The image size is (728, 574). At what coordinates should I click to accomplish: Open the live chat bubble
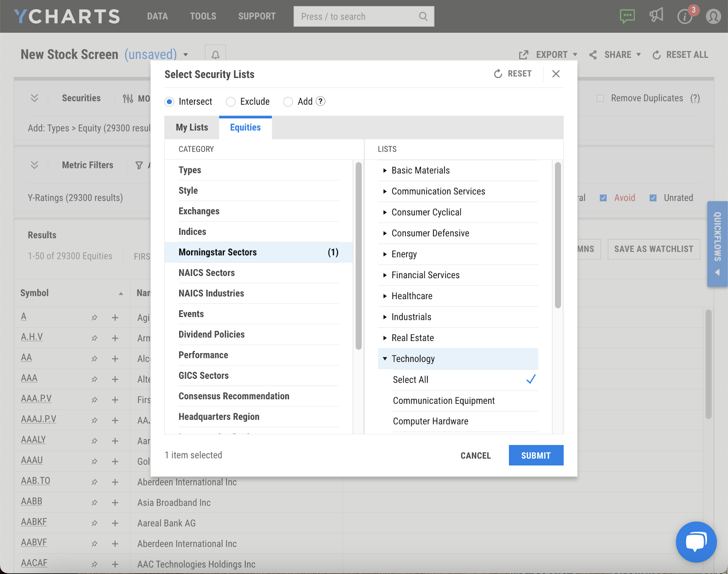tap(696, 542)
